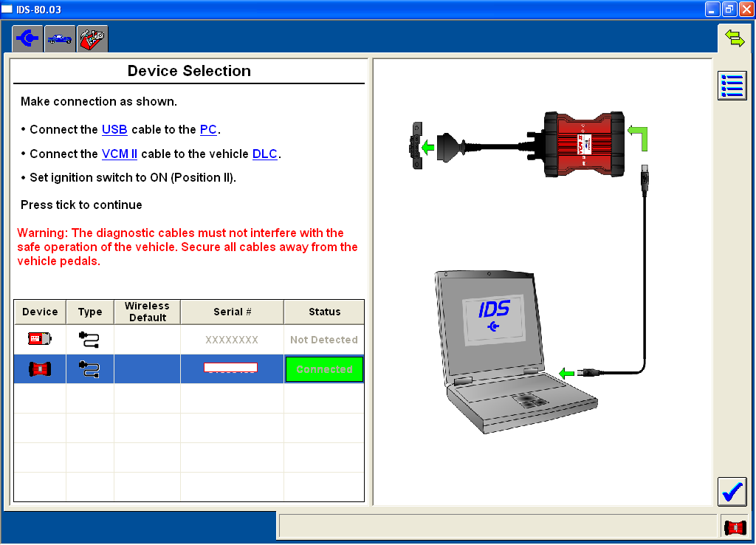Click the USB cable type icon in Connected row

point(89,369)
